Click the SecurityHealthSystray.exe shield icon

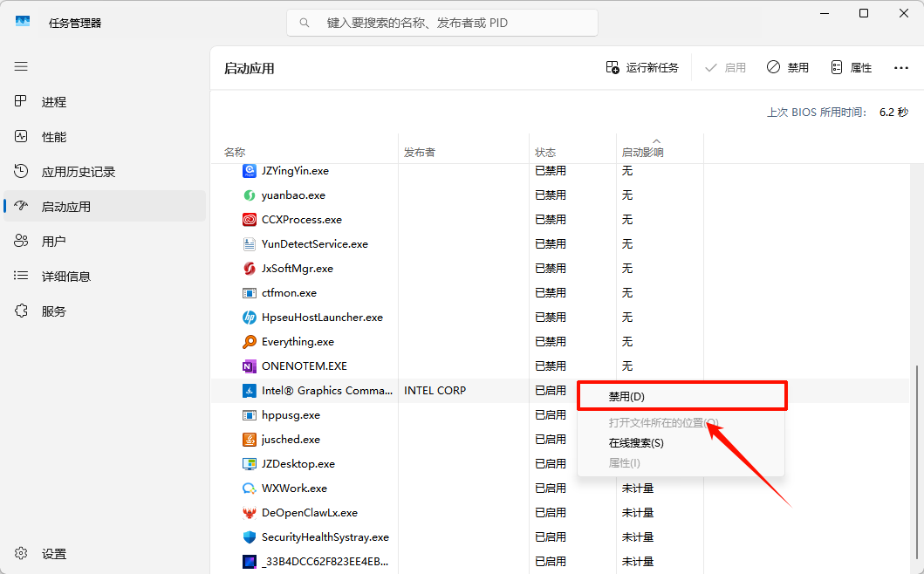tap(250, 537)
